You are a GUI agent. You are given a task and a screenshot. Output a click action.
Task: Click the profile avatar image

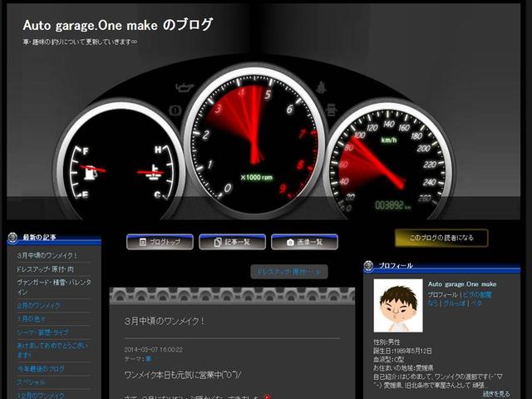(x=398, y=306)
